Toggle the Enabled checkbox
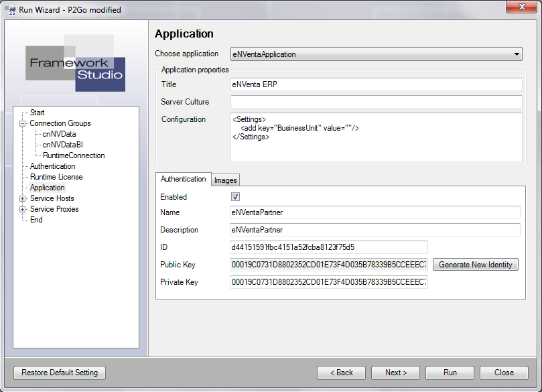Image resolution: width=542 pixels, height=392 pixels. [x=235, y=197]
